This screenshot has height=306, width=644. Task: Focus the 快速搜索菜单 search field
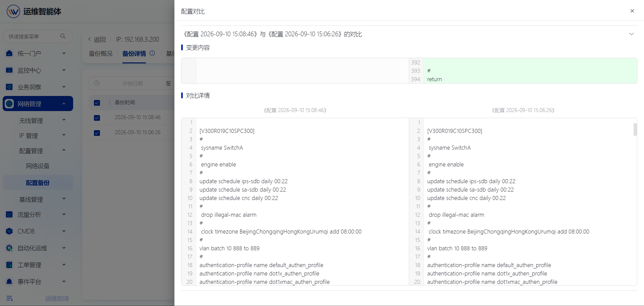(x=38, y=36)
